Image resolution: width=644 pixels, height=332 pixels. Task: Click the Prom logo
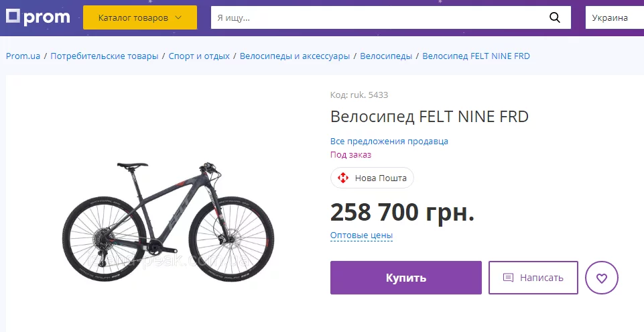pyautogui.click(x=38, y=17)
